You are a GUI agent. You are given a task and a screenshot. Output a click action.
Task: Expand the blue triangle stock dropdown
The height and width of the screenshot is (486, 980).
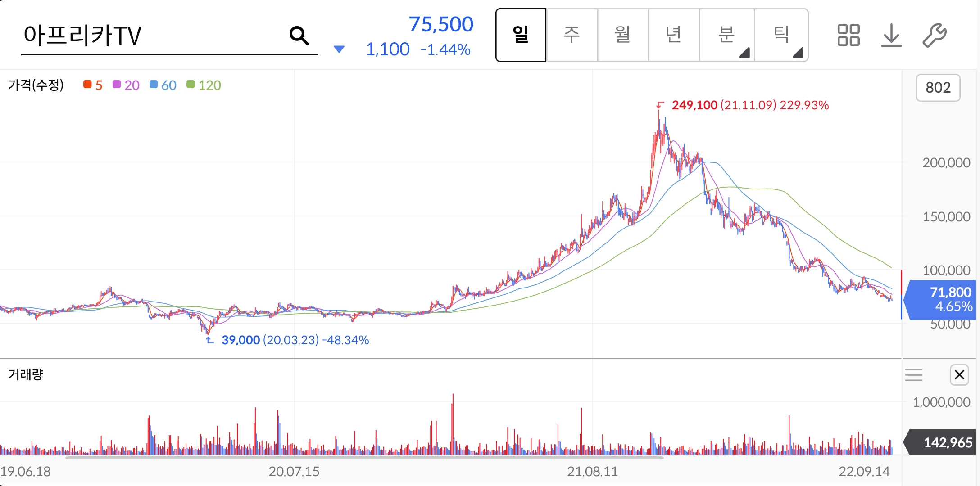(x=339, y=49)
